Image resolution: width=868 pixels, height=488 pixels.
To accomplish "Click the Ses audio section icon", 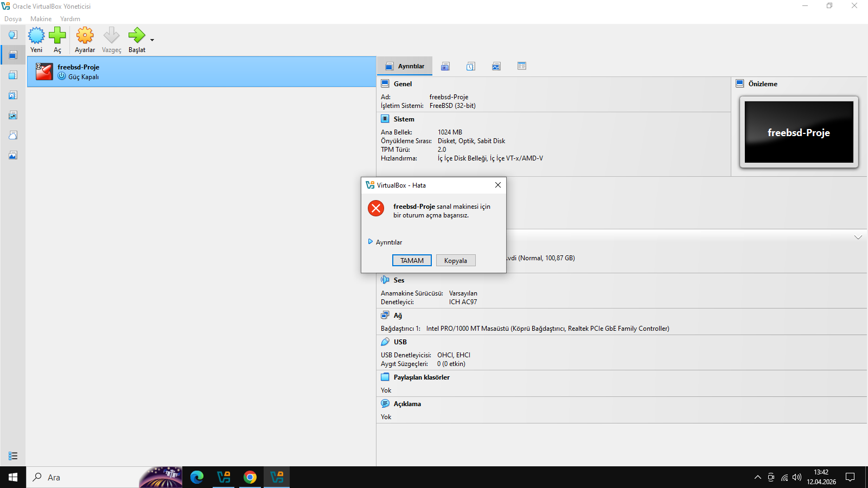I will click(385, 280).
